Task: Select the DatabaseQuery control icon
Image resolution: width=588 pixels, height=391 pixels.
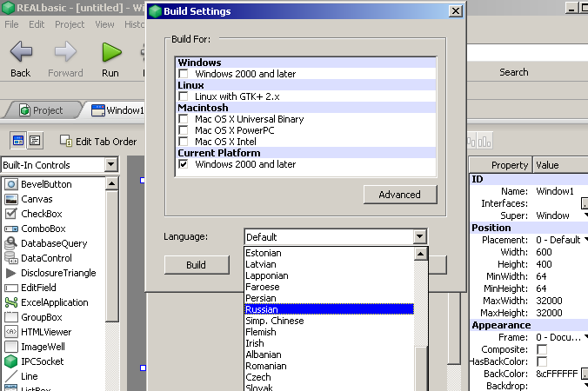Action: pos(11,243)
